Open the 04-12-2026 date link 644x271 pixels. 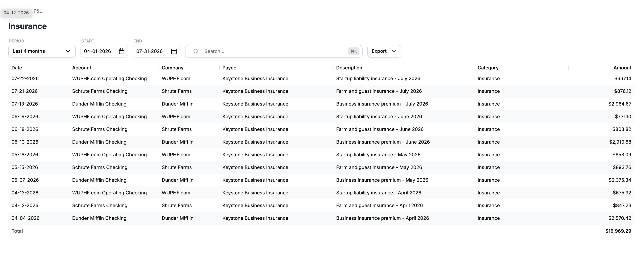pos(25,206)
